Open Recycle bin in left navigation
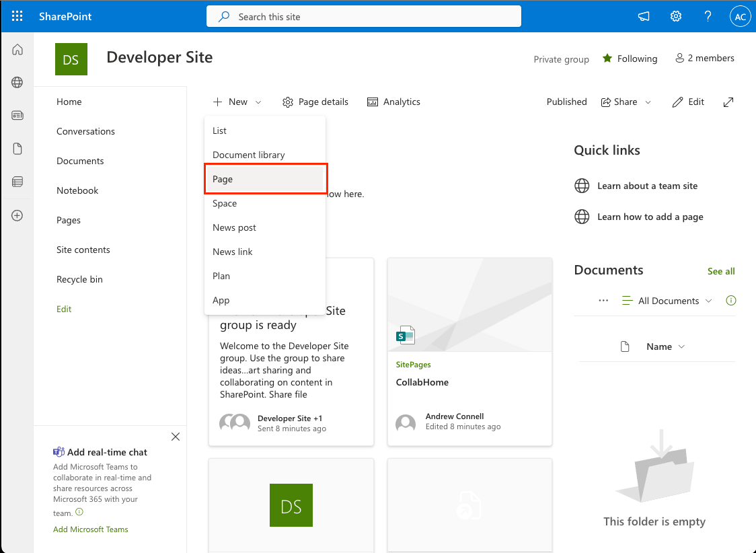This screenshot has width=756, height=553. [x=79, y=279]
